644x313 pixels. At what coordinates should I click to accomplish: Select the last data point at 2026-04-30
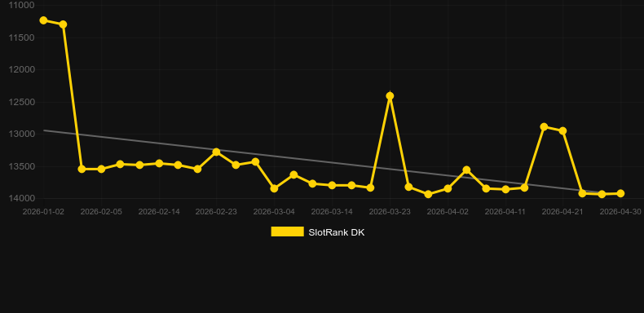click(620, 193)
